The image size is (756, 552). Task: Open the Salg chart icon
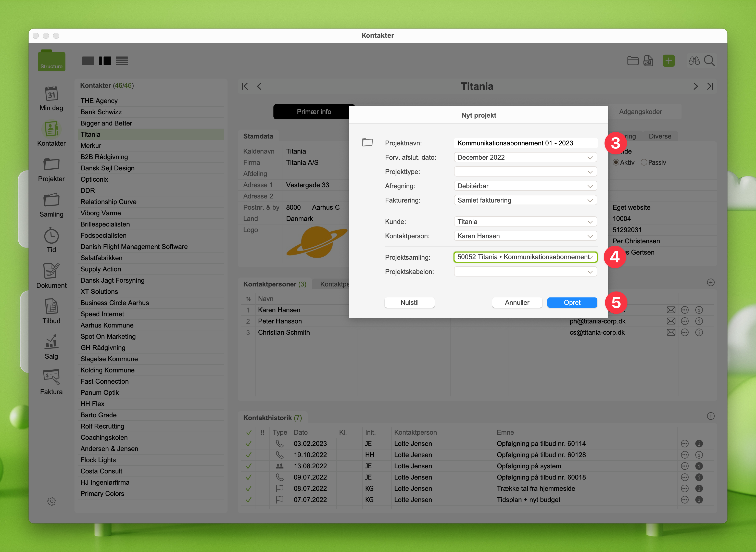pyautogui.click(x=51, y=342)
